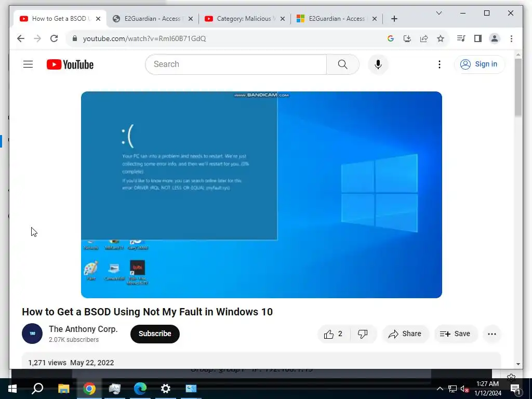Click the browser forward arrow
The image size is (532, 399).
[37, 38]
